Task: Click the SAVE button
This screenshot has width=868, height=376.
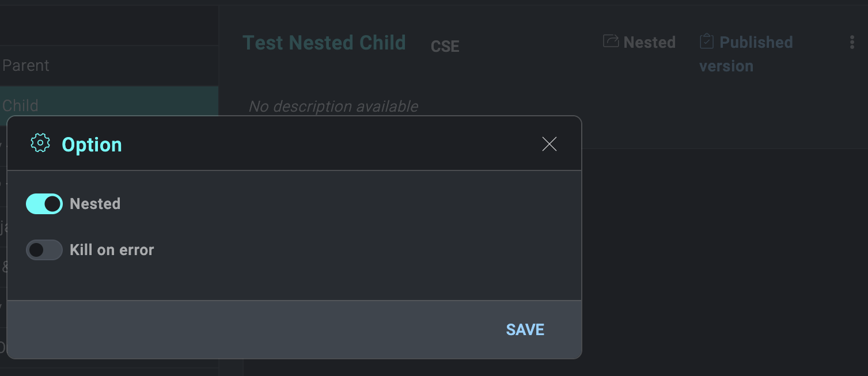Action: pyautogui.click(x=524, y=329)
